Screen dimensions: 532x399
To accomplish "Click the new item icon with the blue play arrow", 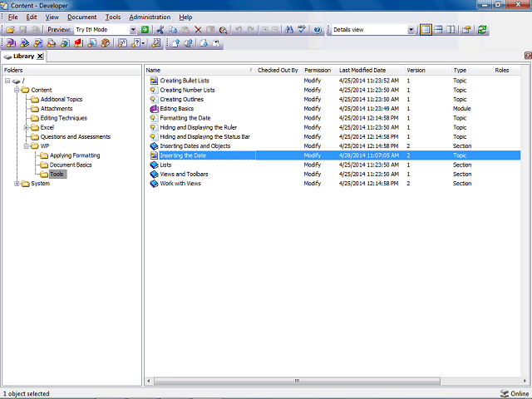I will 24,43.
